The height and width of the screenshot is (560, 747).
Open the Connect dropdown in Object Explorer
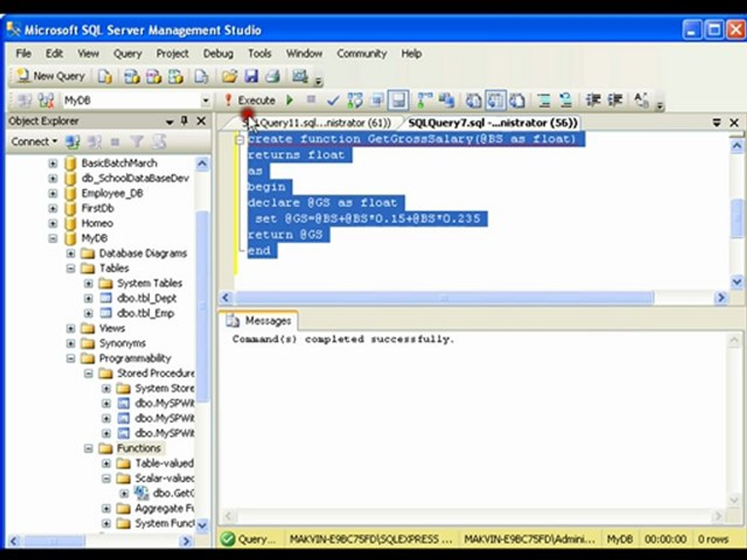pos(34,142)
